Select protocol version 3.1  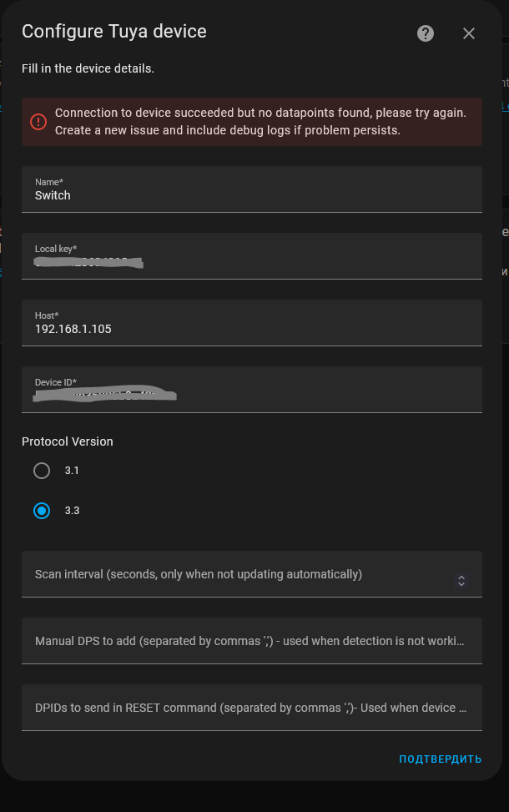pyautogui.click(x=42, y=471)
